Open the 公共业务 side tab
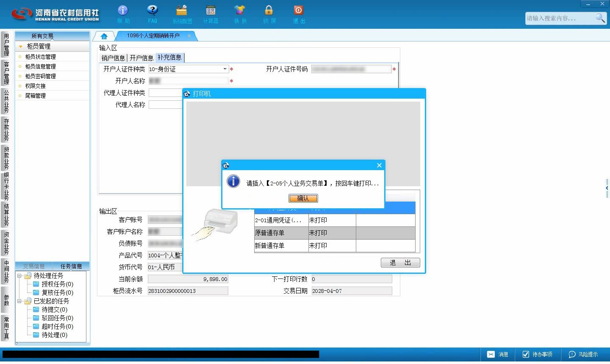Screen dimensions: 610x364 point(6,101)
